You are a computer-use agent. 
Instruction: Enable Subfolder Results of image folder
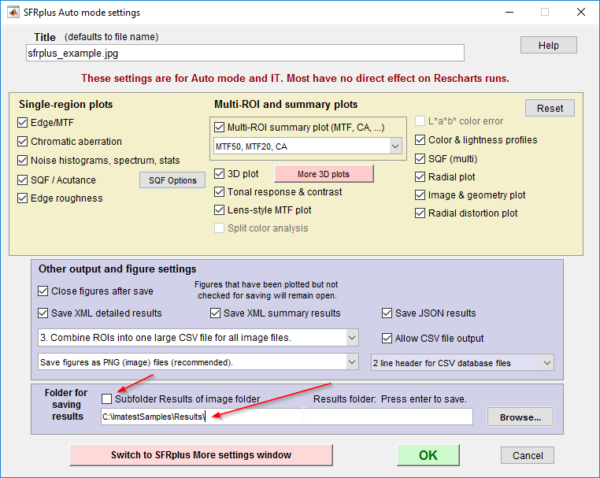(x=107, y=399)
